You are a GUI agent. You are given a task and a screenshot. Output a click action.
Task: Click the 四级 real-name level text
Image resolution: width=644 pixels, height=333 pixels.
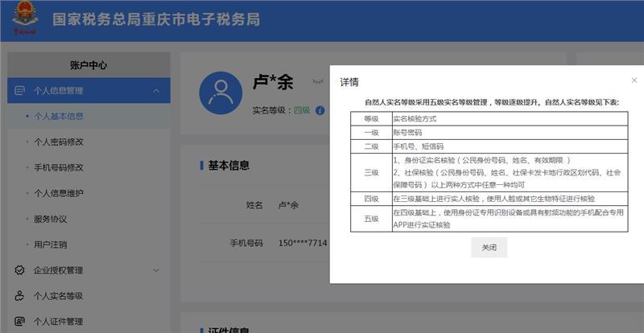coord(302,110)
